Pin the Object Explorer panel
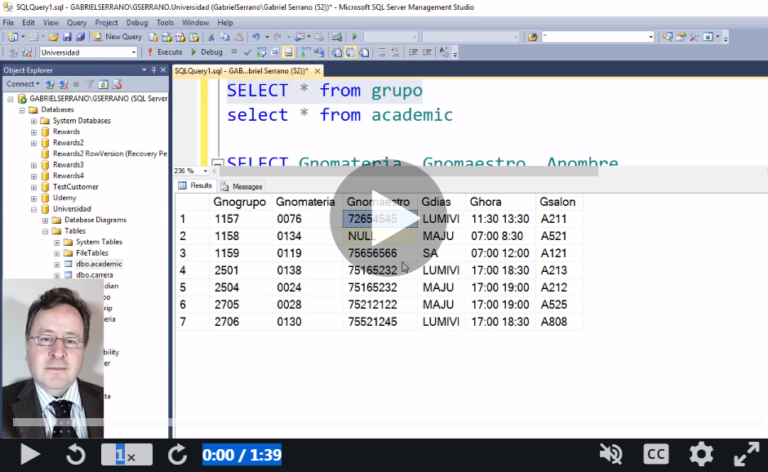The width and height of the screenshot is (768, 472). 153,70
